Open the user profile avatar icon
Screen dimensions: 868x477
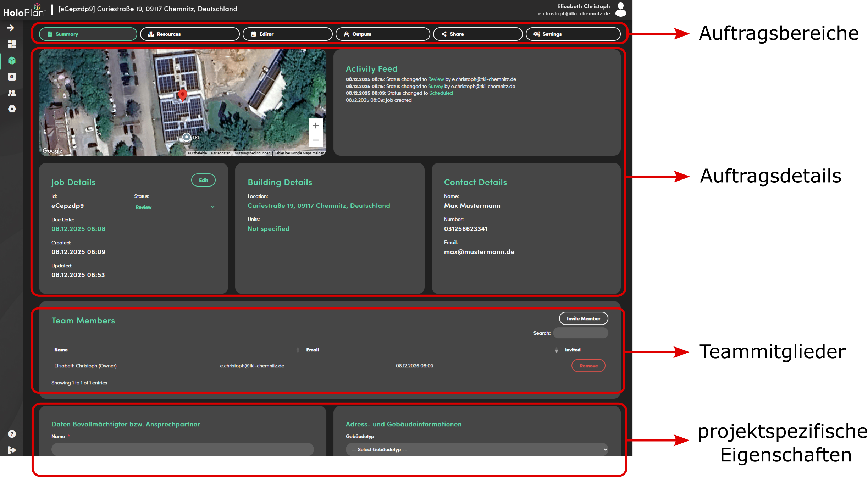click(x=620, y=10)
